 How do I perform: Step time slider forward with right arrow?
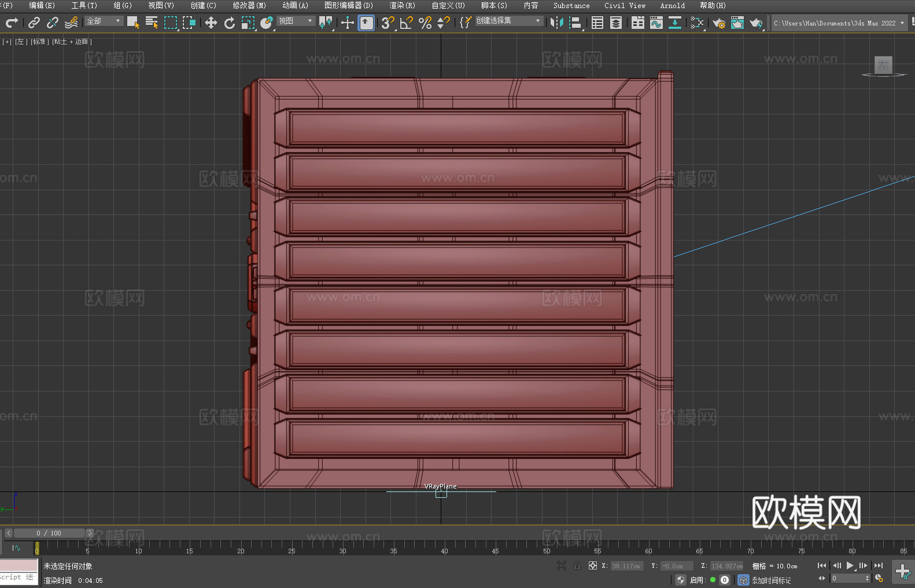pos(90,533)
